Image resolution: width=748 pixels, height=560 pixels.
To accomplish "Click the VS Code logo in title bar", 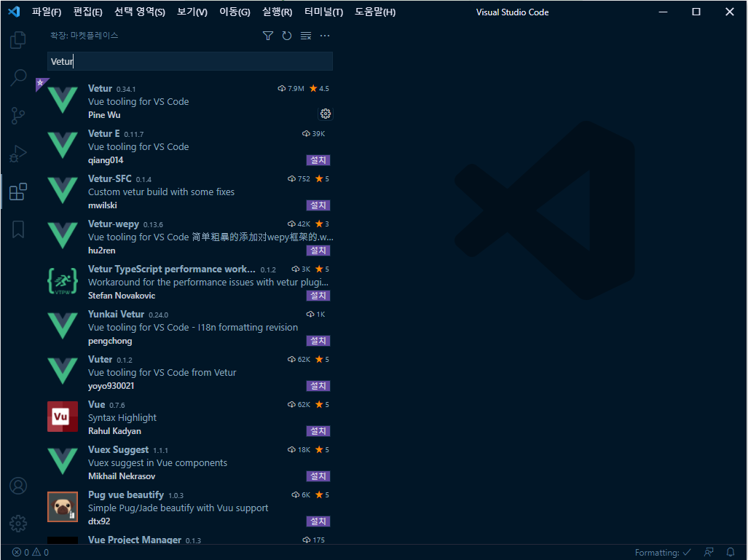I will coord(14,12).
